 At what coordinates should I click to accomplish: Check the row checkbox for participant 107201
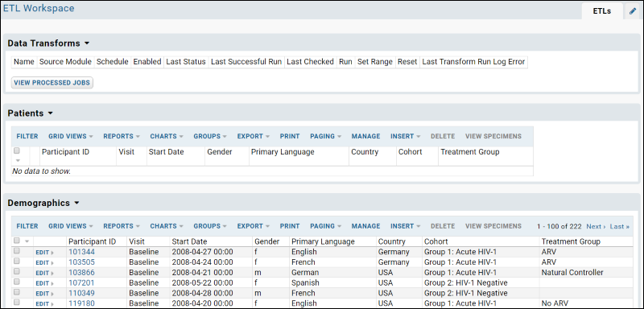coord(17,282)
